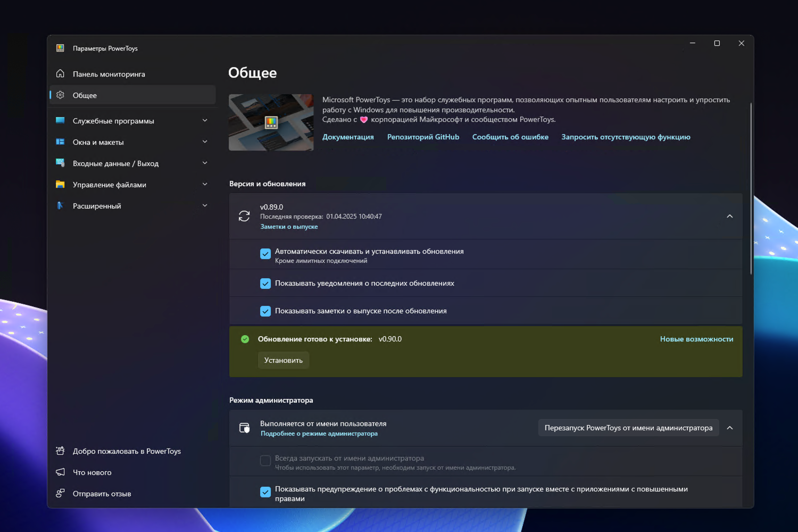798x532 pixels.
Task: Click Перезапуск PowerToys от имени администратора
Action: (628, 428)
